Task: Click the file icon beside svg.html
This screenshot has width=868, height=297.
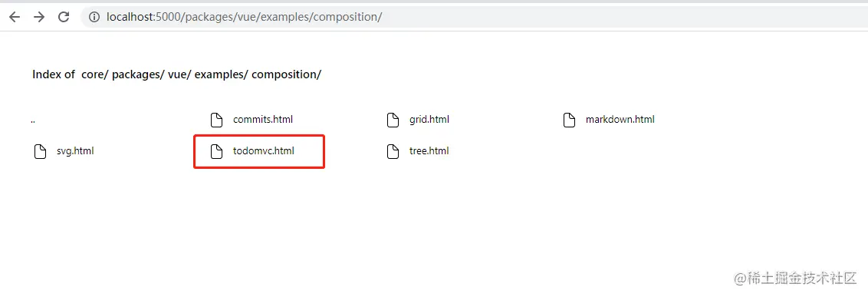Action: (40, 151)
